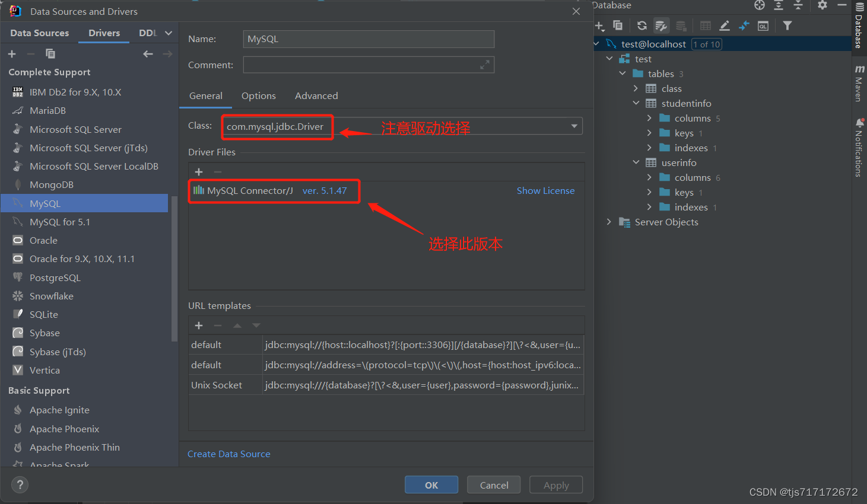This screenshot has width=867, height=504.
Task: Switch to the Drivers tab
Action: [104, 33]
